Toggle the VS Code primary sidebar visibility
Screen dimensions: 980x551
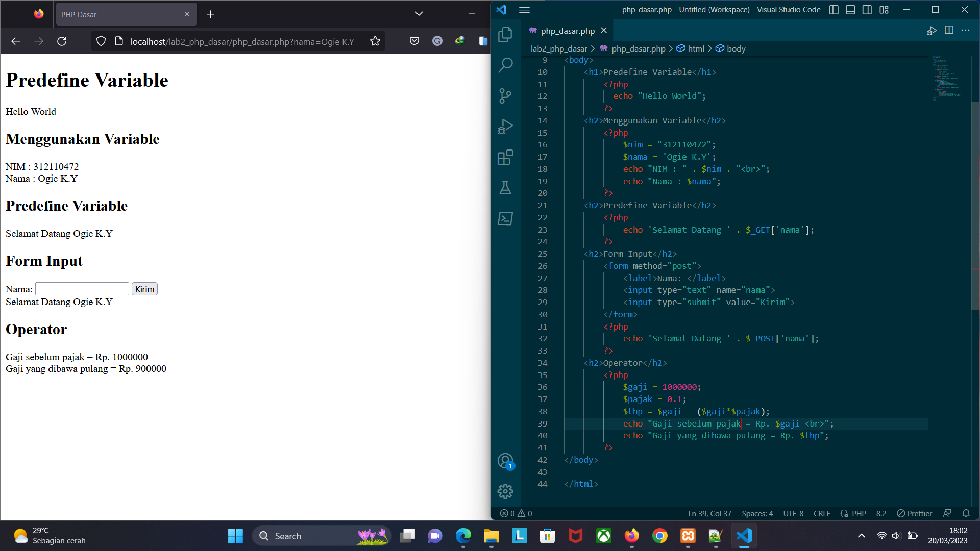coord(834,9)
